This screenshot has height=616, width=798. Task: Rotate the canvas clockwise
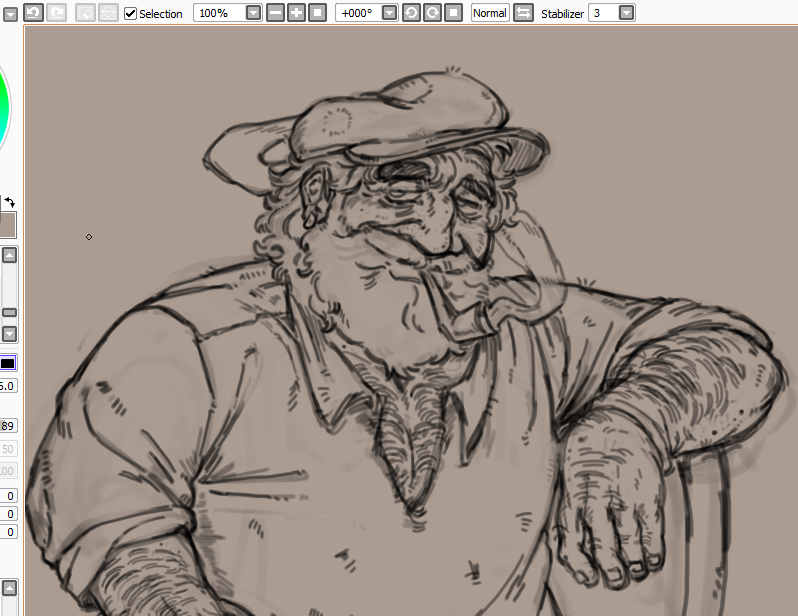[x=432, y=13]
